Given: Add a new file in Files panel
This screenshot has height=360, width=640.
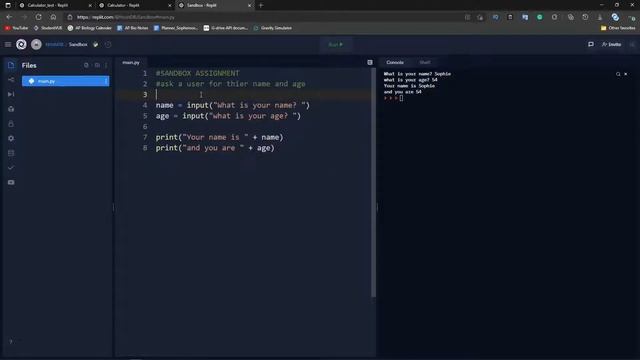Looking at the screenshot, I should (x=86, y=65).
